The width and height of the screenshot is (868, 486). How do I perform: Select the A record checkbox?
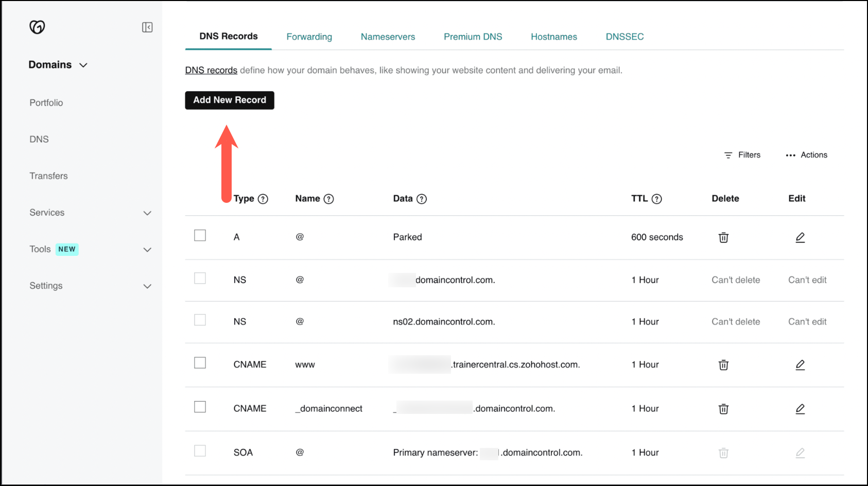(x=200, y=235)
